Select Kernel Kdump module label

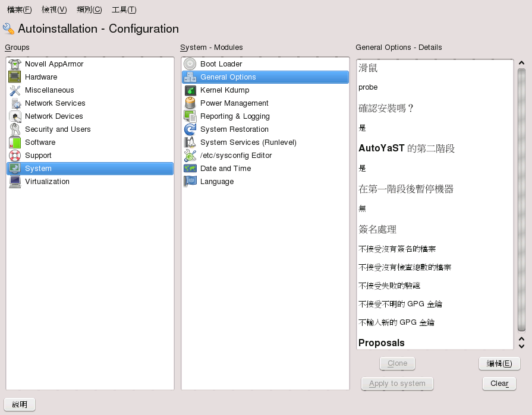tap(225, 90)
